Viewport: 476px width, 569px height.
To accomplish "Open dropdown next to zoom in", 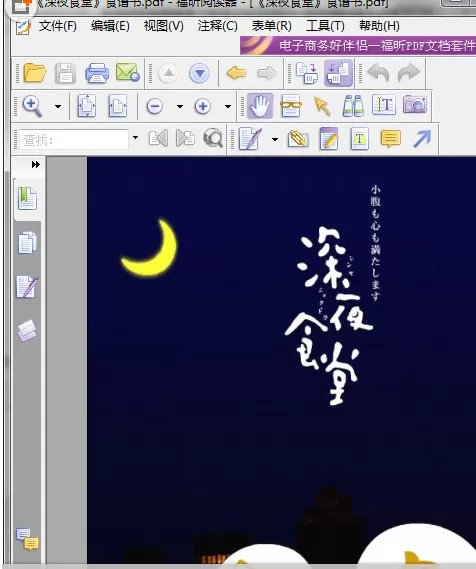I will (228, 106).
